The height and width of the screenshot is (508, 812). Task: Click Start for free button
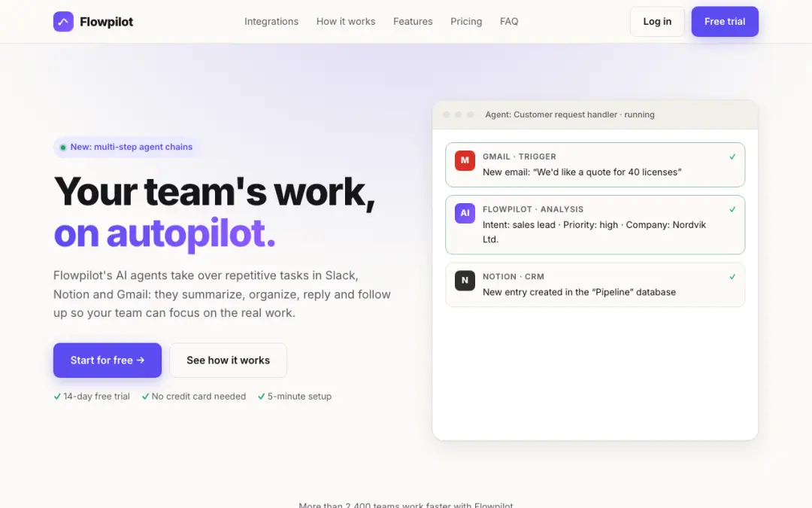coord(108,360)
